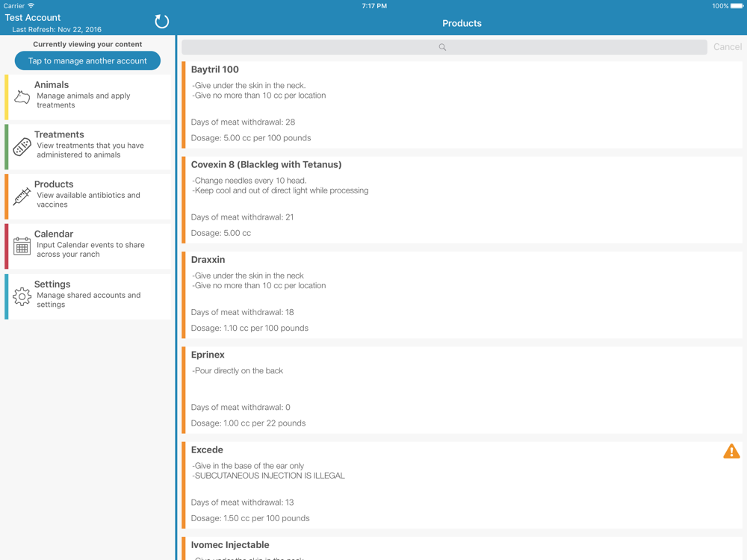The width and height of the screenshot is (747, 560).
Task: Click 'Dosage: 1.00 cc per 22 pounds'
Action: tap(248, 423)
